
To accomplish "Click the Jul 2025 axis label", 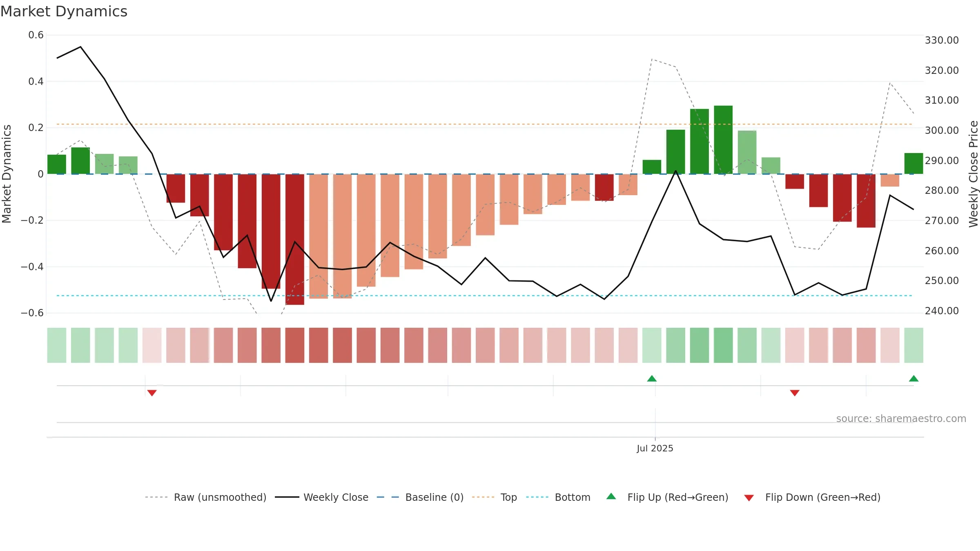I will [x=655, y=448].
